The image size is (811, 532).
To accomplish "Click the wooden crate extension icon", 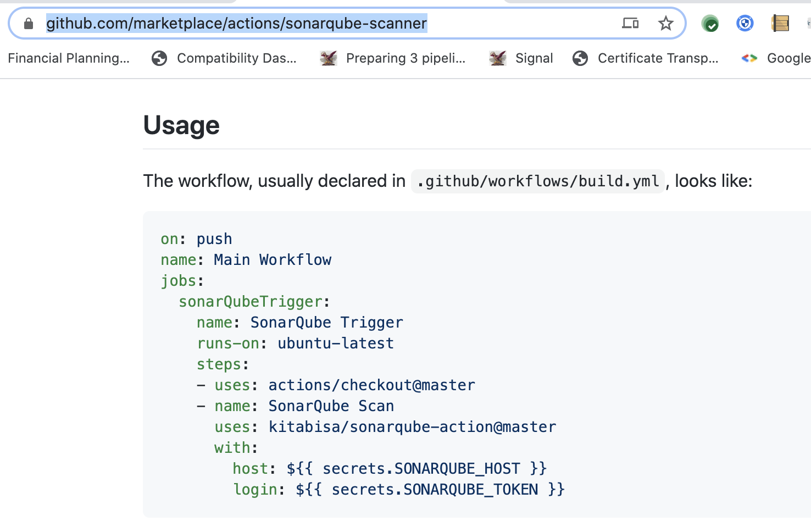I will pos(780,23).
